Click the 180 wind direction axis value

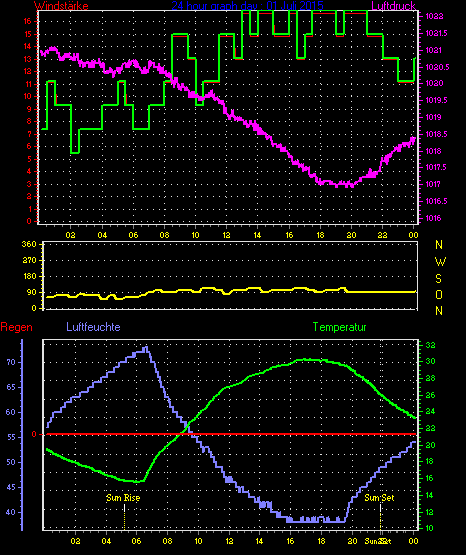[29, 276]
